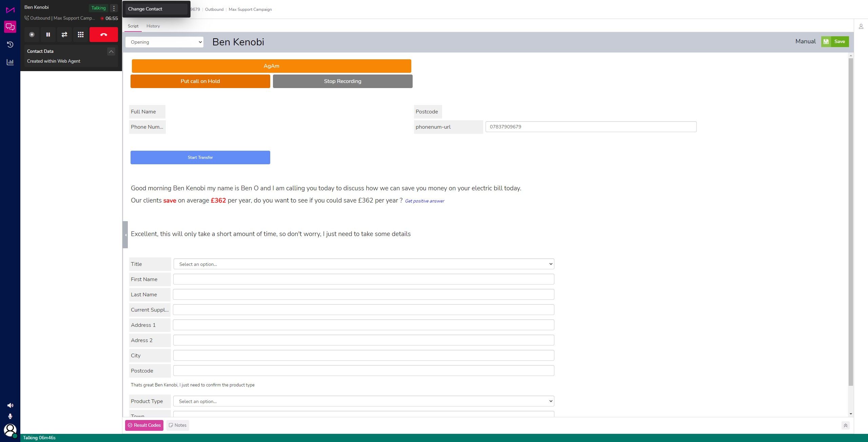Image resolution: width=868 pixels, height=442 pixels.
Task: Mute the microphone icon in sidebar
Action: pos(10,416)
